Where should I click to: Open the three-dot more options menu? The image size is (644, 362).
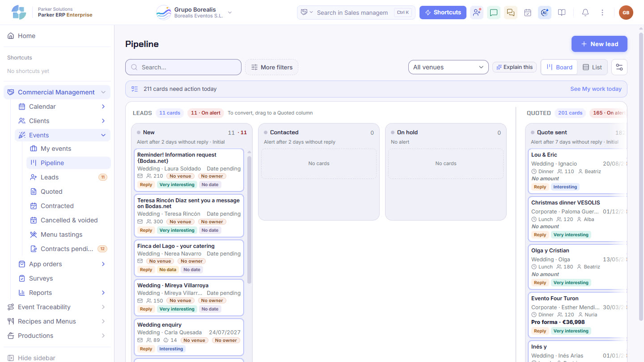pyautogui.click(x=602, y=13)
